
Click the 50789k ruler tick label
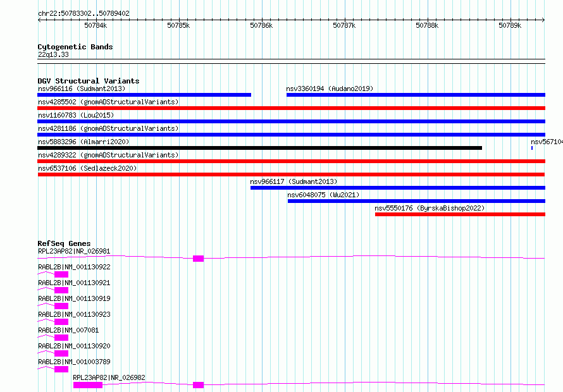coord(510,25)
